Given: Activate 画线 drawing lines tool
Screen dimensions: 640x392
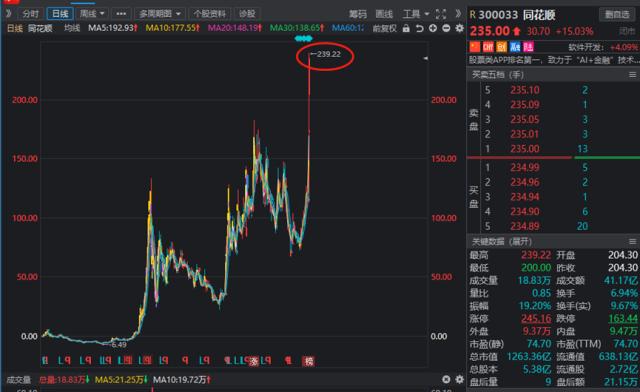Looking at the screenshot, I should (x=384, y=14).
